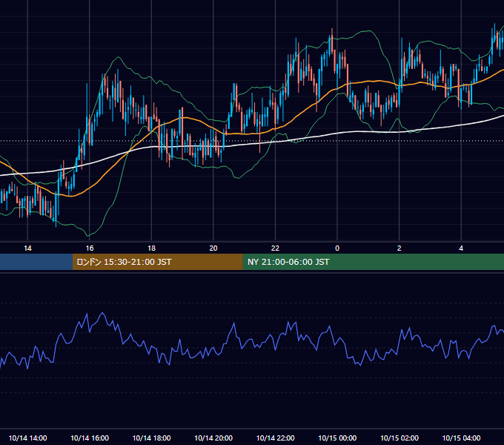The width and height of the screenshot is (504, 445).
Task: Click the 10/14 22:00 label on indicator axis
Action: [275, 438]
